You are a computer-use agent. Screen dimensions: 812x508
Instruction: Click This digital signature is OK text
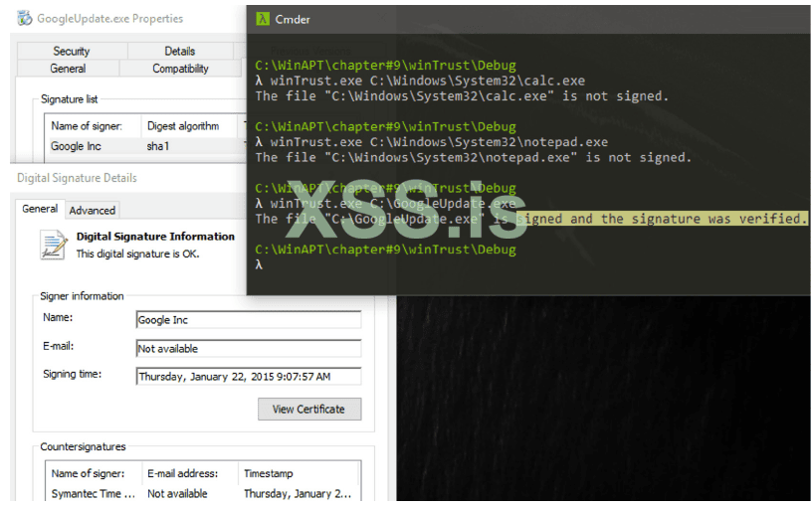(137, 254)
